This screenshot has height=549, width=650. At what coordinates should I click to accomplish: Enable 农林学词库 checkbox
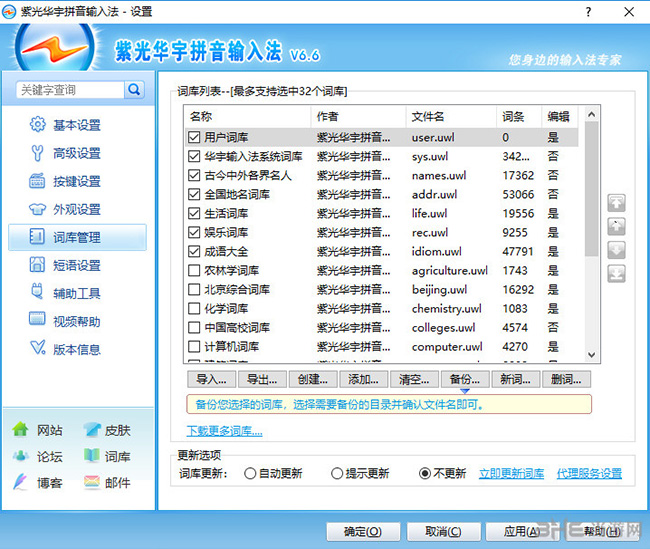[x=194, y=271]
